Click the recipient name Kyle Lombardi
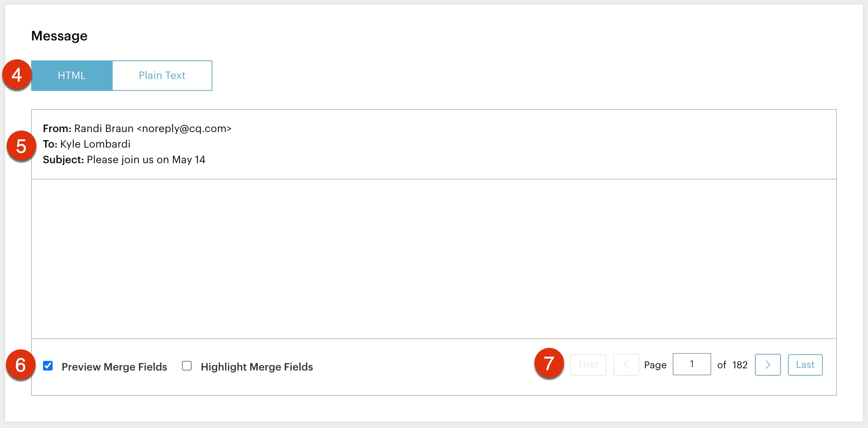Viewport: 868px width, 428px height. pyautogui.click(x=95, y=144)
